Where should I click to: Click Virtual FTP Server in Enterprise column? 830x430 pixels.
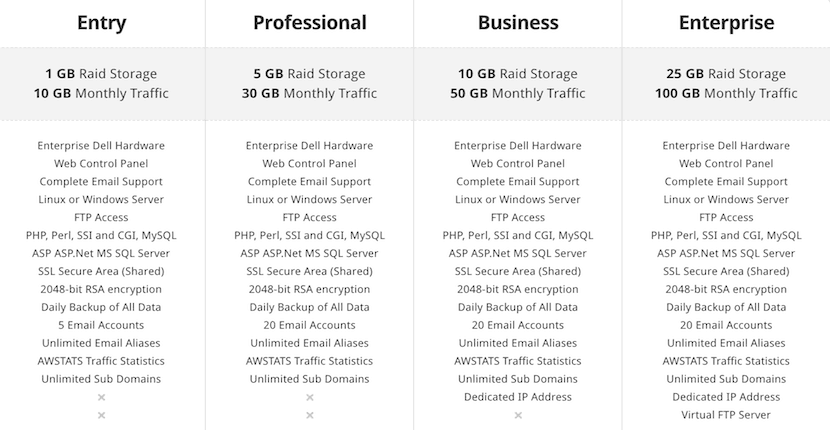coord(726,415)
